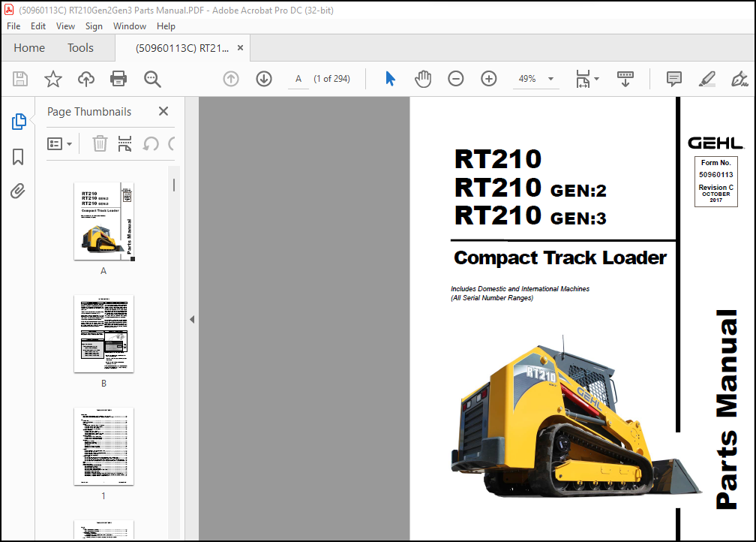756x542 pixels.
Task: Select the Highlight text pen tool
Action: [x=706, y=79]
